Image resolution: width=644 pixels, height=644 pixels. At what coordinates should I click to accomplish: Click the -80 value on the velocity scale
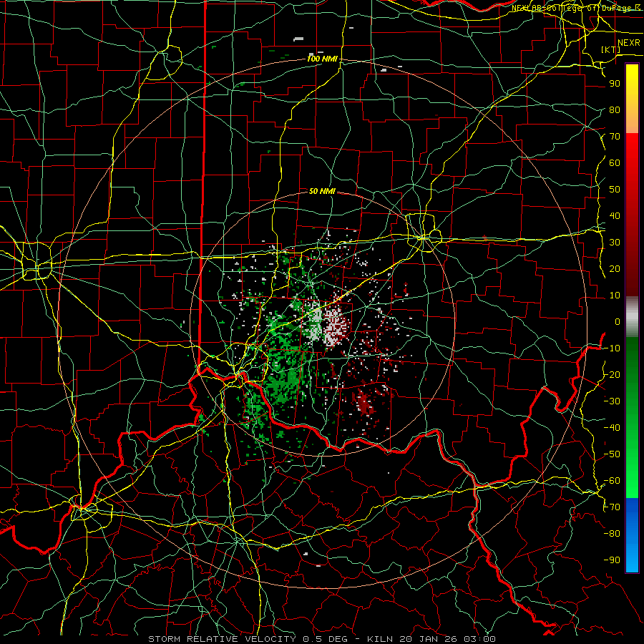pyautogui.click(x=612, y=534)
